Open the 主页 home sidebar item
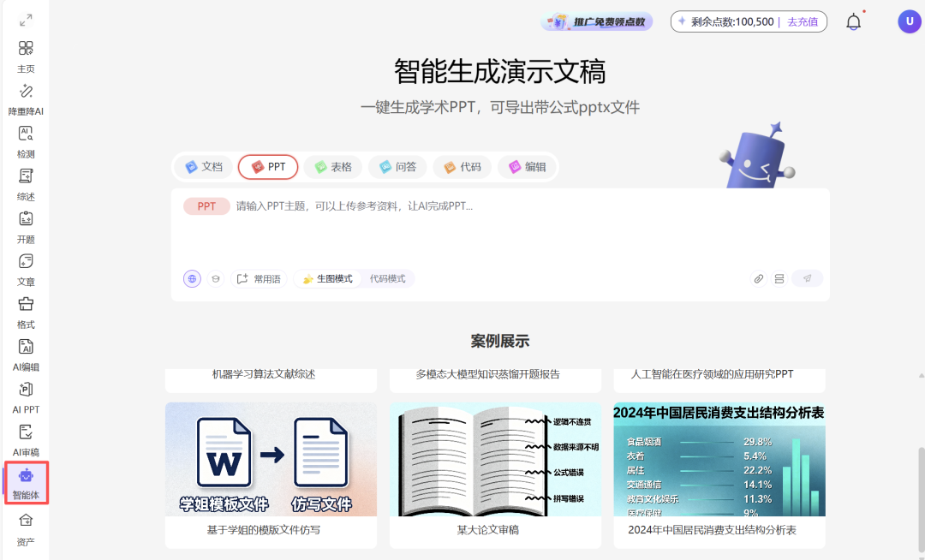This screenshot has height=560, width=925. pos(26,57)
